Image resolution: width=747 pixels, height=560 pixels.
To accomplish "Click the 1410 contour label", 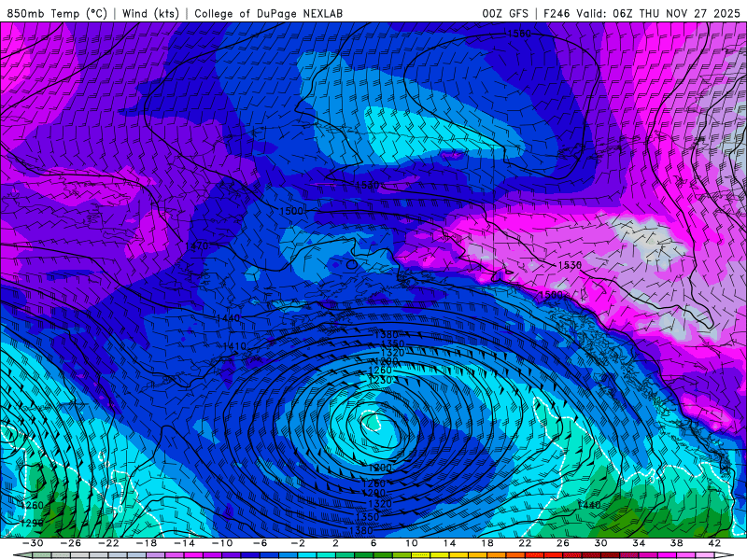I will pyautogui.click(x=234, y=346).
